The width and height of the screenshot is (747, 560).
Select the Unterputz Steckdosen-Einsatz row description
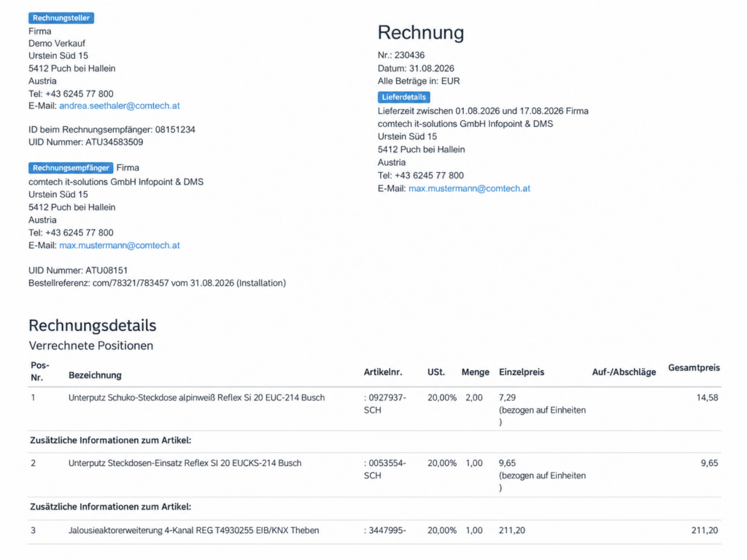coord(185,463)
